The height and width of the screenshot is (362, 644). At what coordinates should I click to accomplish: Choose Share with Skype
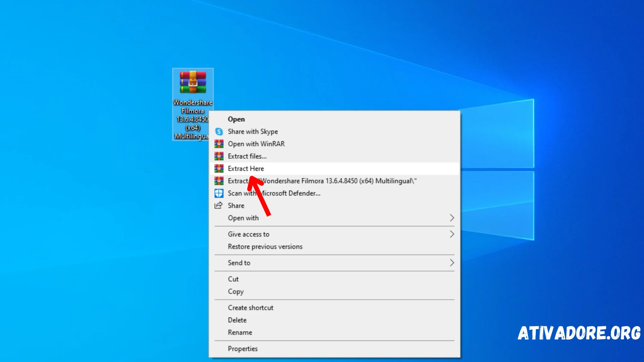click(334, 132)
